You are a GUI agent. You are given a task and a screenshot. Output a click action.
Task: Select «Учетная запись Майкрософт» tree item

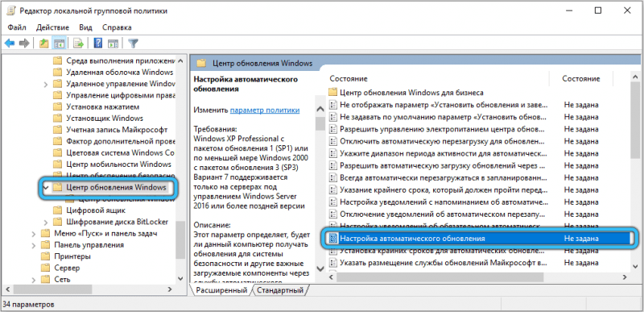click(x=117, y=130)
